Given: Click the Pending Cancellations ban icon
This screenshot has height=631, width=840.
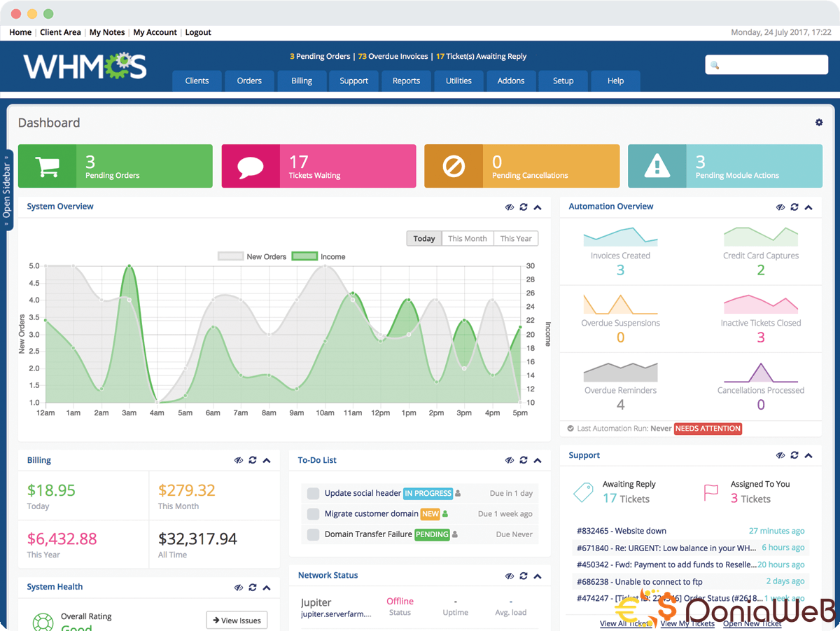Looking at the screenshot, I should click(454, 167).
